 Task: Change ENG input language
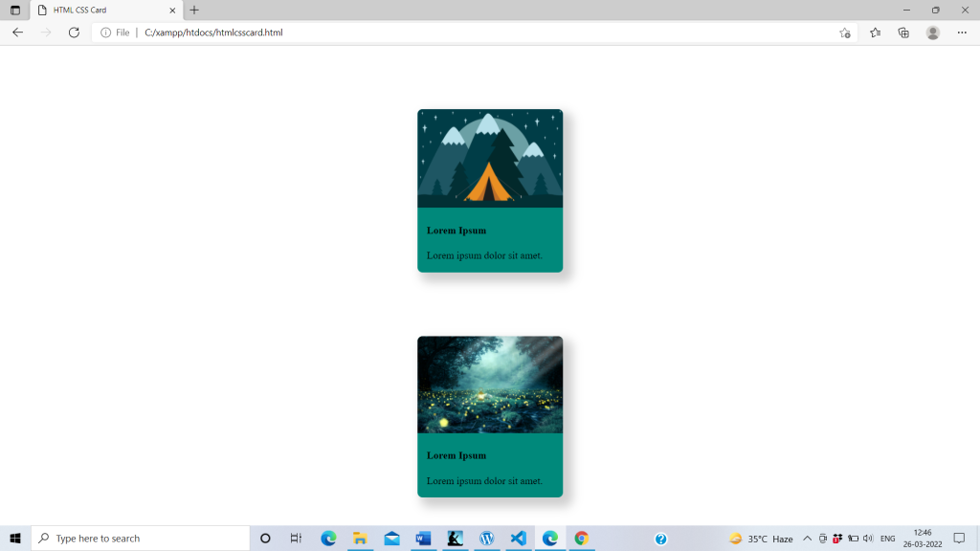(x=887, y=539)
